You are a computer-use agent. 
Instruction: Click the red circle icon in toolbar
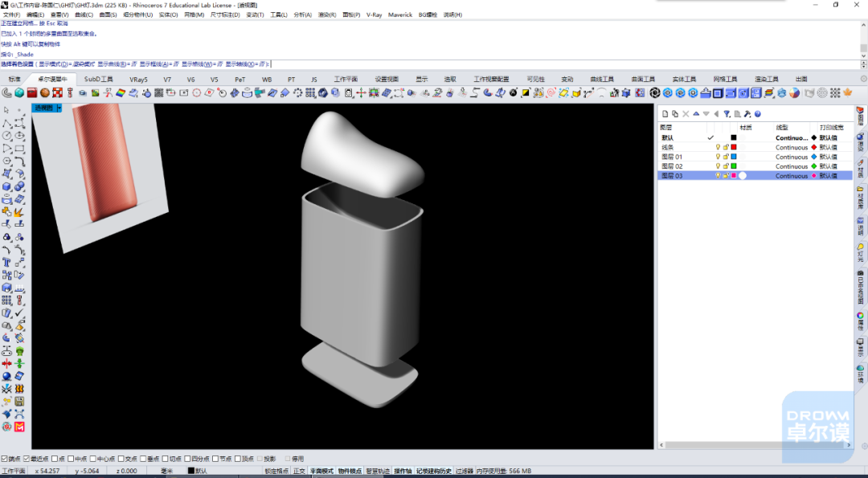coord(197,93)
